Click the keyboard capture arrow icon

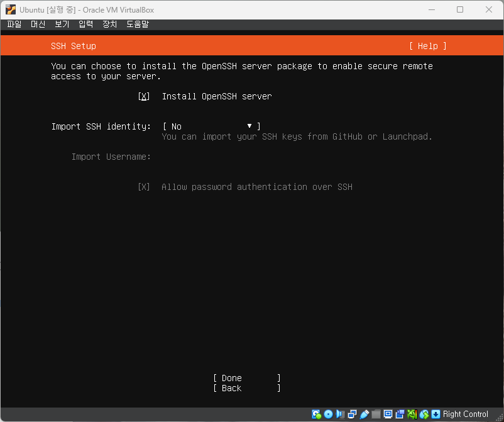[436, 414]
